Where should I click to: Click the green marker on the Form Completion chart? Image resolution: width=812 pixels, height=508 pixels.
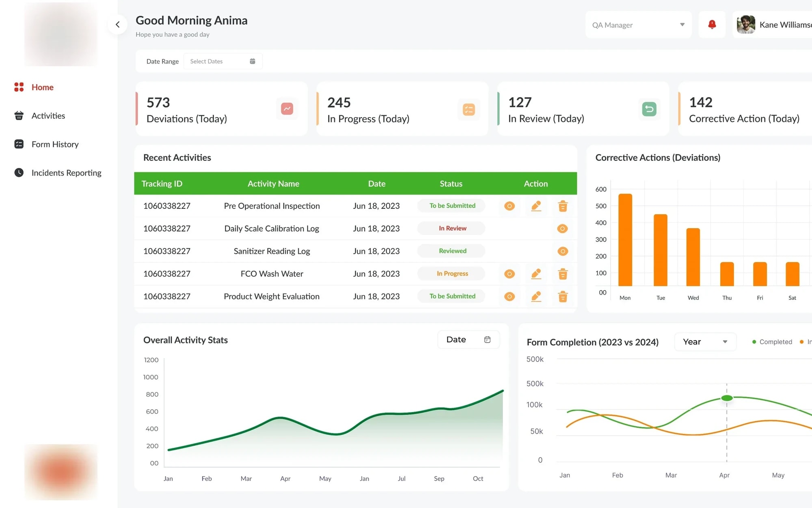(727, 398)
